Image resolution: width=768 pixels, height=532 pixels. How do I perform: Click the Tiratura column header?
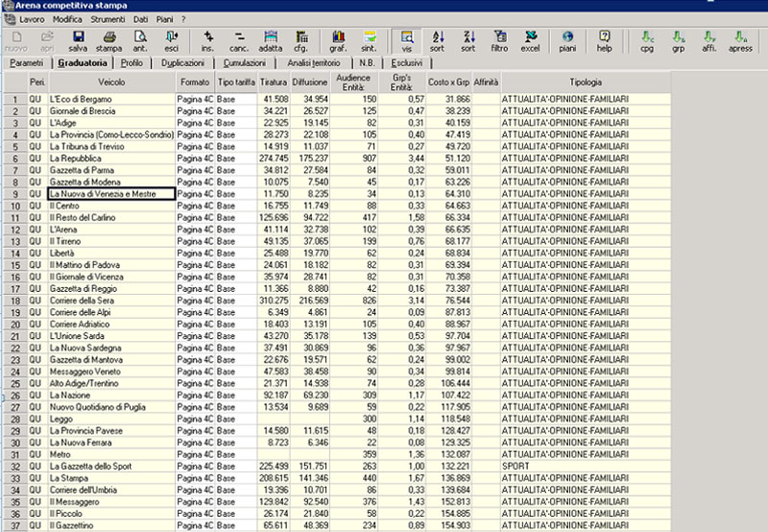click(274, 83)
